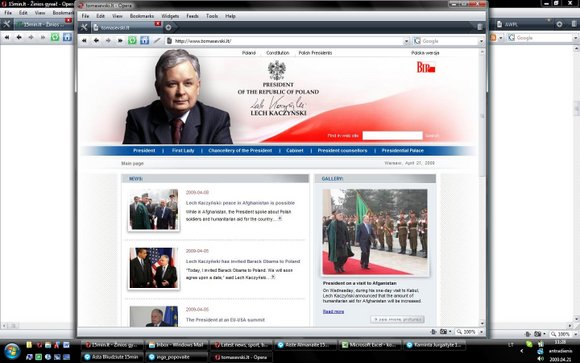Open closed tabs trash in background Opera window
The image size is (580, 363).
point(574,24)
